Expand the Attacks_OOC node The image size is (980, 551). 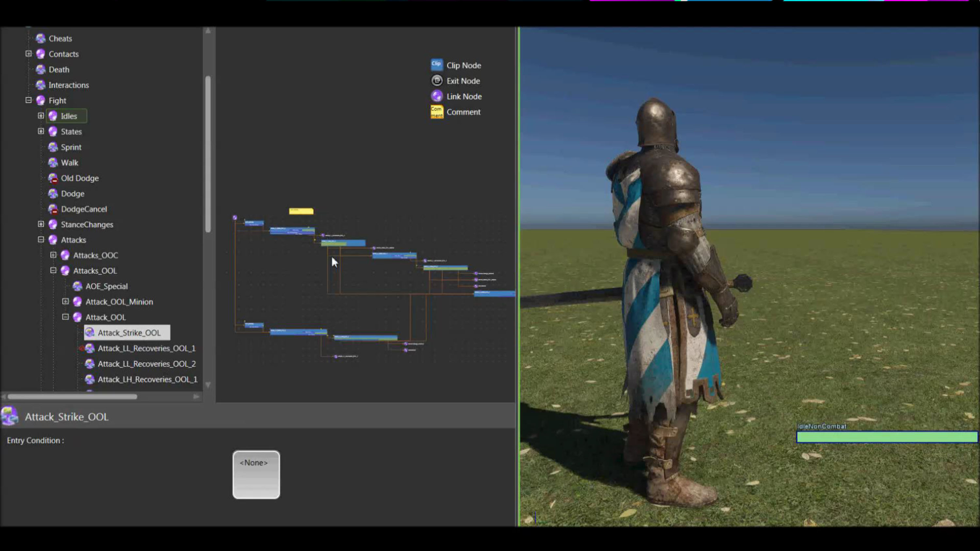pyautogui.click(x=53, y=255)
